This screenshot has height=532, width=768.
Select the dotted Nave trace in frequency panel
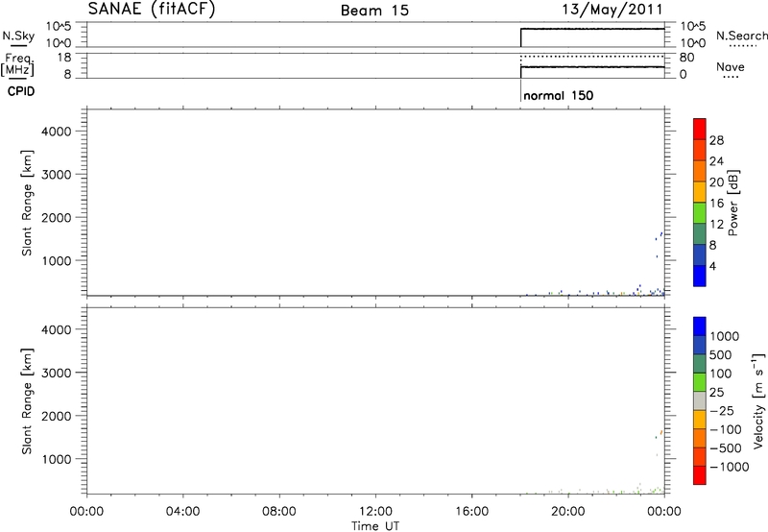(x=592, y=57)
